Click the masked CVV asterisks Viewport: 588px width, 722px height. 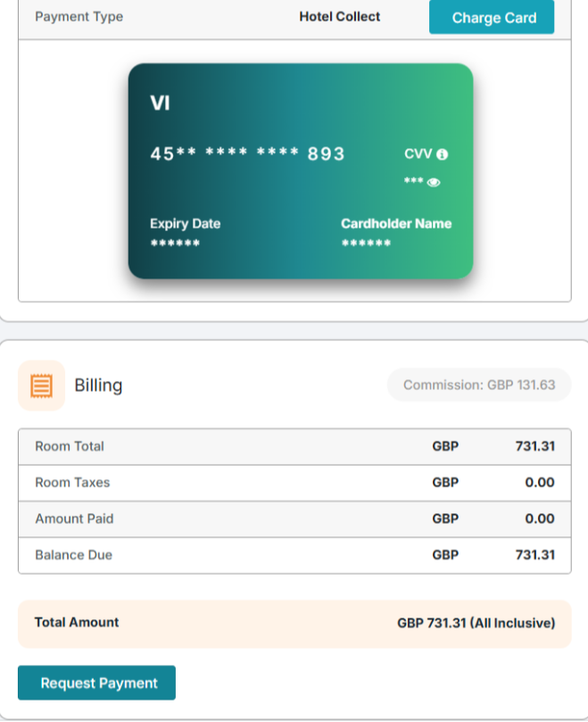point(413,182)
